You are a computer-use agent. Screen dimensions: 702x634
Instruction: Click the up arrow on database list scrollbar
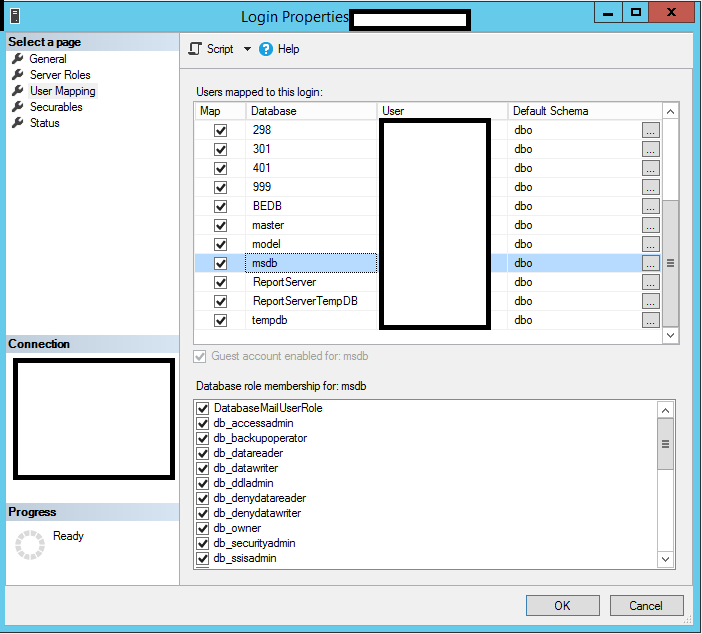click(670, 111)
